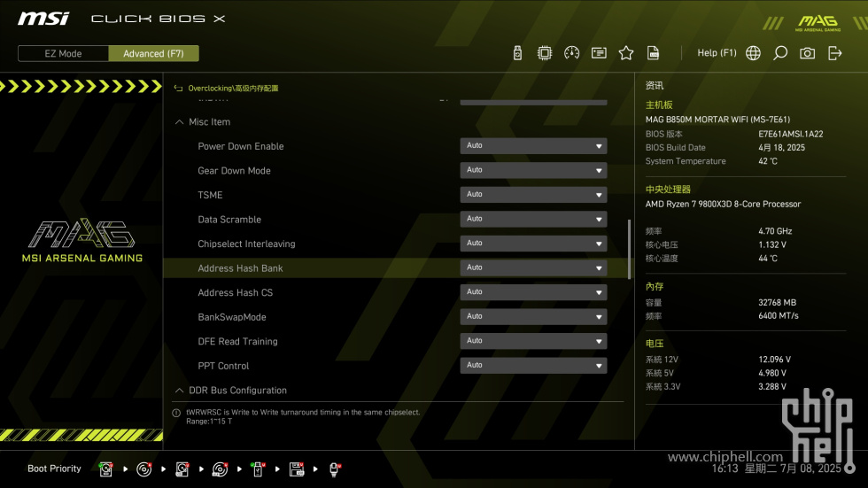
Task: Open the Address Hash Bank dropdown
Action: [x=533, y=267]
